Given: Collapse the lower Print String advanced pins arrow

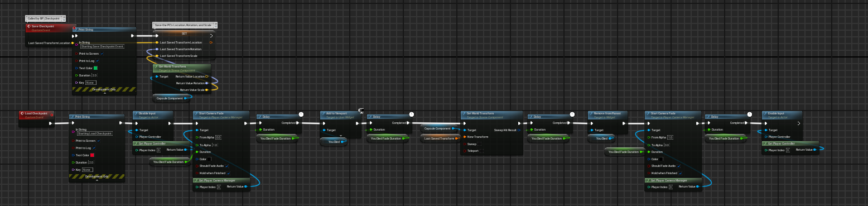Looking at the screenshot, I should (x=97, y=180).
